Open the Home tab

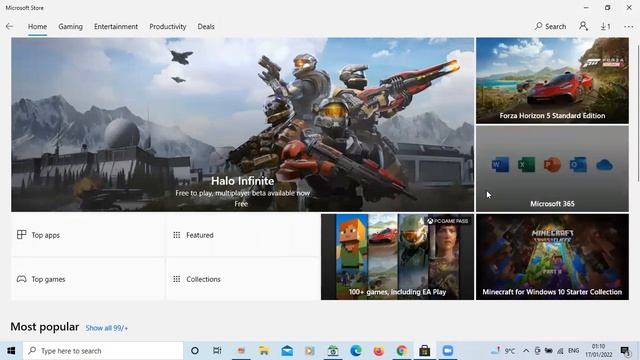pos(37,27)
